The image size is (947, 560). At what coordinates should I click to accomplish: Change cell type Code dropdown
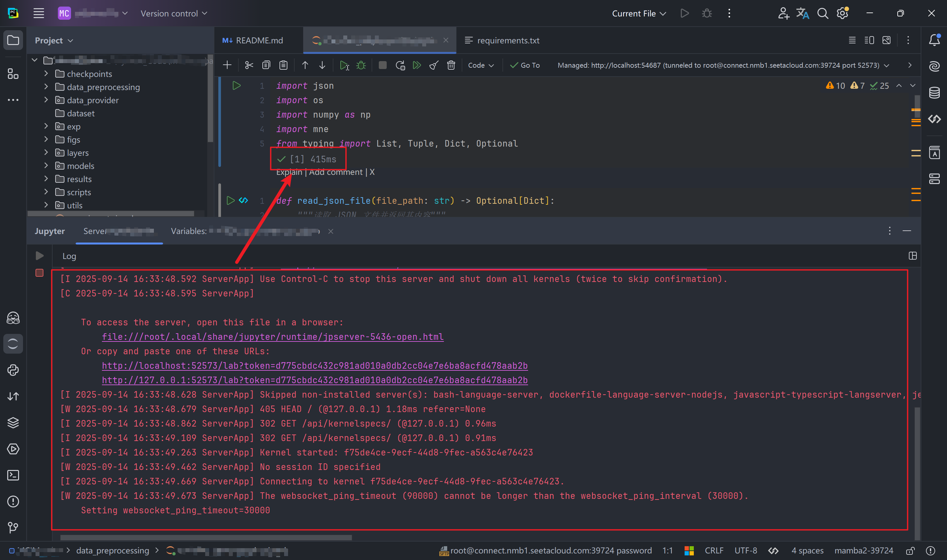(481, 65)
